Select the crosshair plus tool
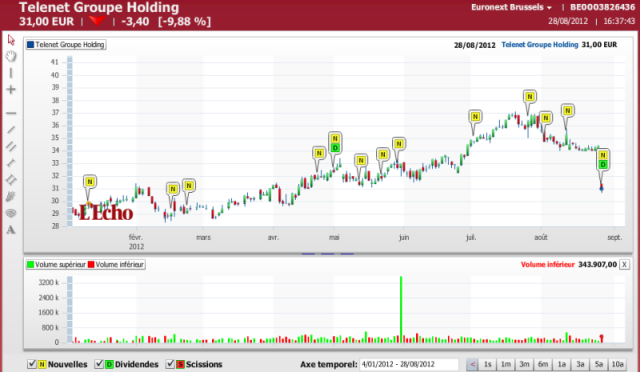Screen dimensions: 640x372 pyautogui.click(x=11, y=90)
